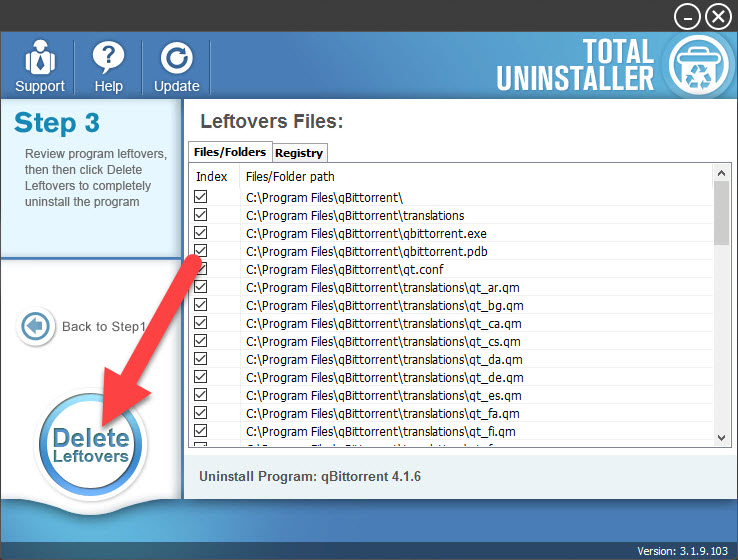Select path ending in qt_de.qm
Screen dimensions: 738x560
pyautogui.click(x=385, y=377)
